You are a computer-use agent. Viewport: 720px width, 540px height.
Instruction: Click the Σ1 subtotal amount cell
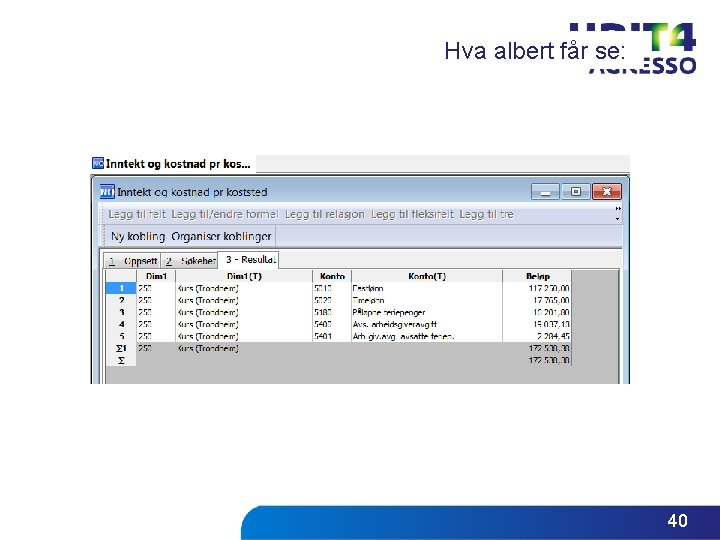537,348
